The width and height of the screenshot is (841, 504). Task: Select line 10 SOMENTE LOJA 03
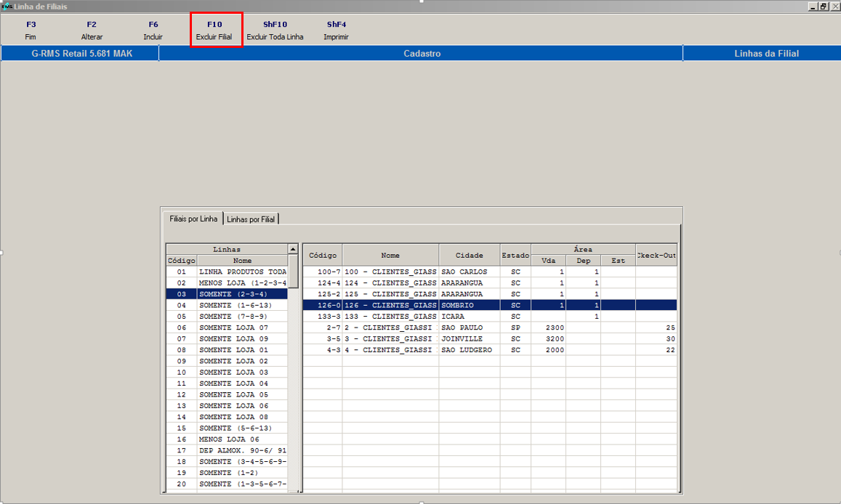[227, 373]
